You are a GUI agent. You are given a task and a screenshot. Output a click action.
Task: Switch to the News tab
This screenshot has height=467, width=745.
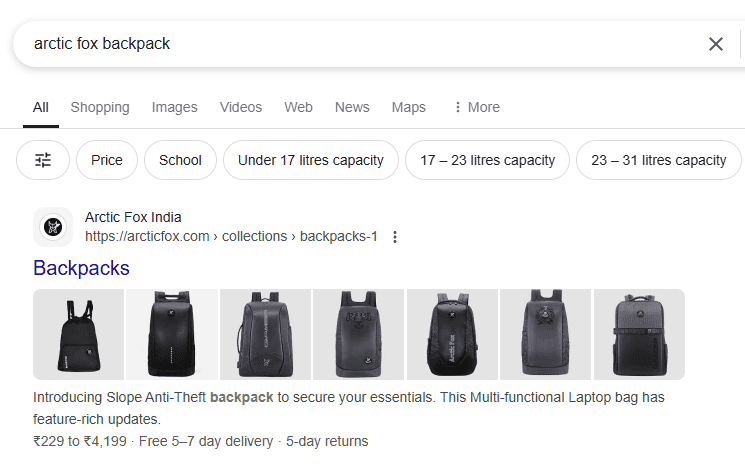352,107
